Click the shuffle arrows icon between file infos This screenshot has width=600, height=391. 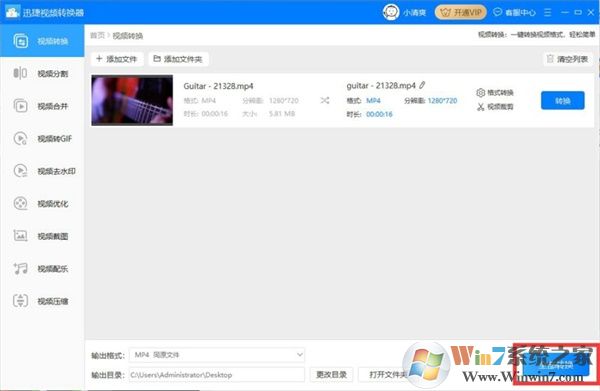pos(324,100)
